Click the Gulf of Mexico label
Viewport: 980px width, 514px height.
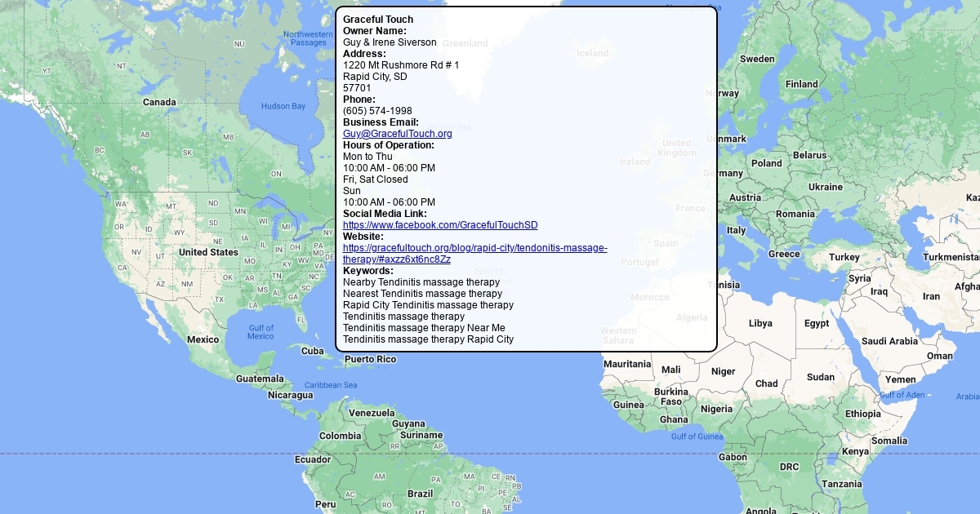coord(261,332)
